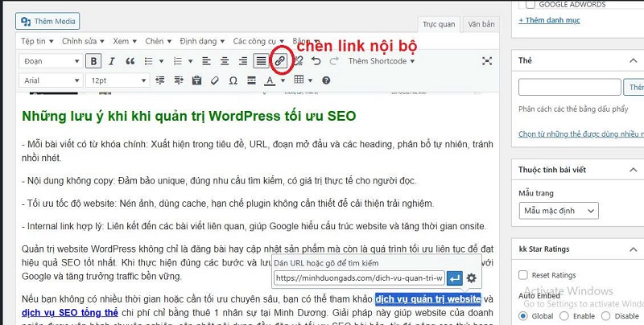Click the dịch vụ SEO tổng thể link
Viewport: 644px width, 325px height.
click(70, 312)
